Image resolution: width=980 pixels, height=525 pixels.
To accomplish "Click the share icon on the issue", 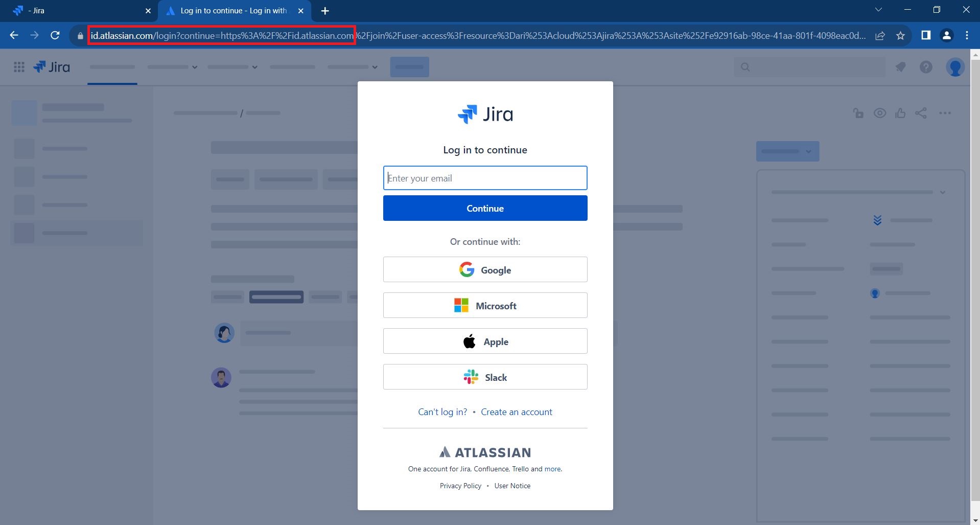I will pos(921,113).
